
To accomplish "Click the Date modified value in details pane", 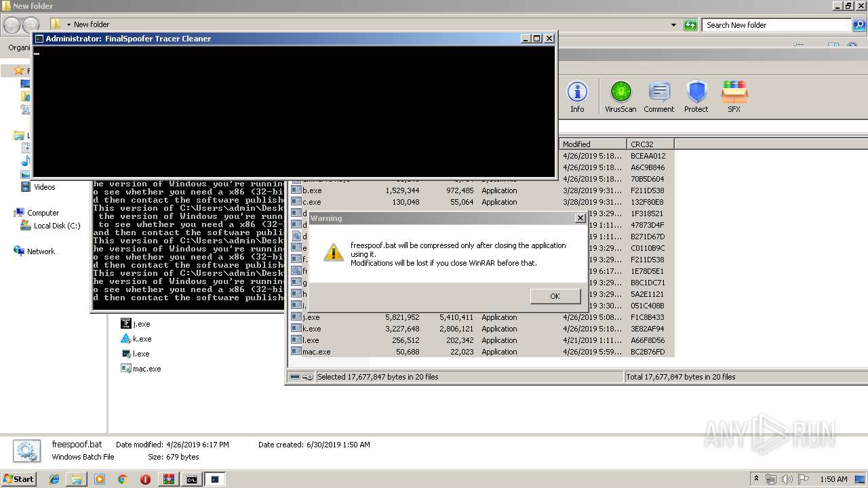I will 197,445.
